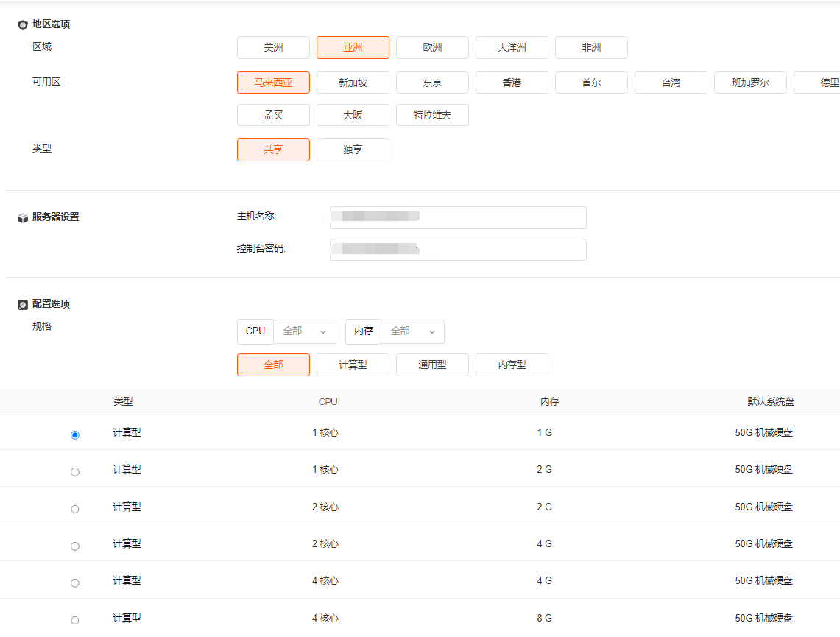Click the gear icon beside 配置选项
The width and height of the screenshot is (840, 637).
[23, 304]
